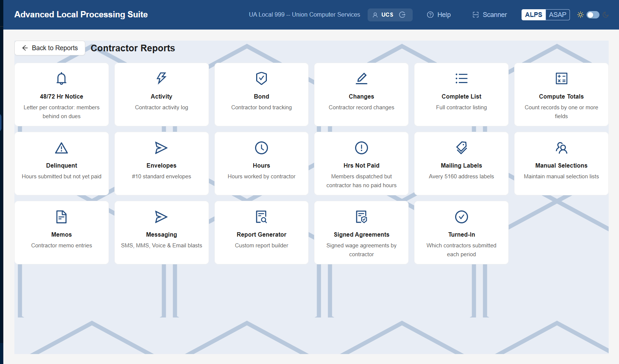Click 'Which contractors submitted each period' text
Viewport: 619px width, 364px height.
click(x=461, y=250)
